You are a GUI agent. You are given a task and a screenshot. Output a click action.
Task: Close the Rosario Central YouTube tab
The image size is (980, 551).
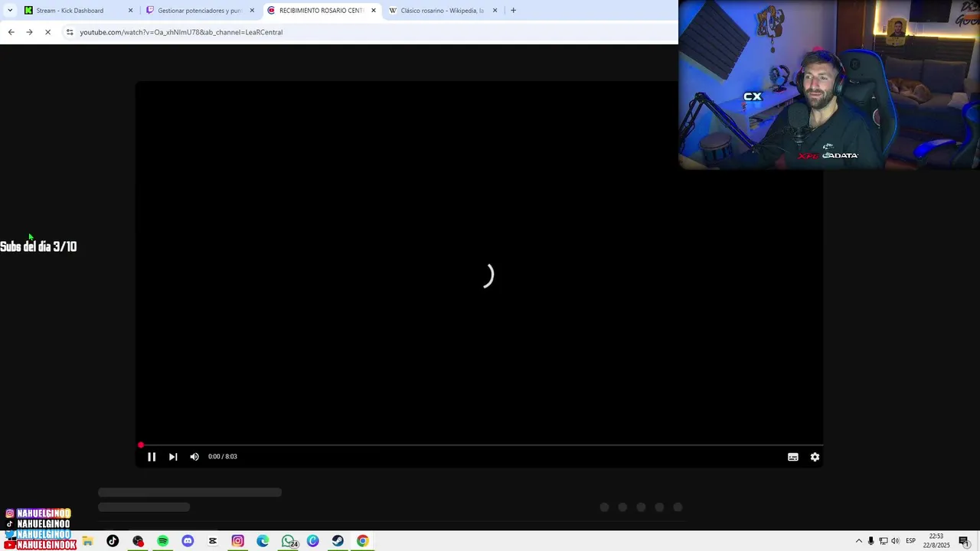(x=374, y=11)
